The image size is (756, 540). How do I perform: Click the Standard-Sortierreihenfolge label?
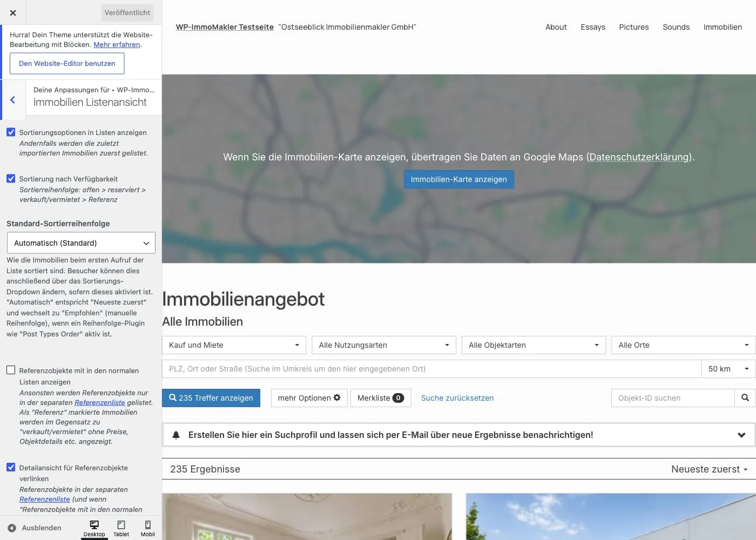(58, 224)
